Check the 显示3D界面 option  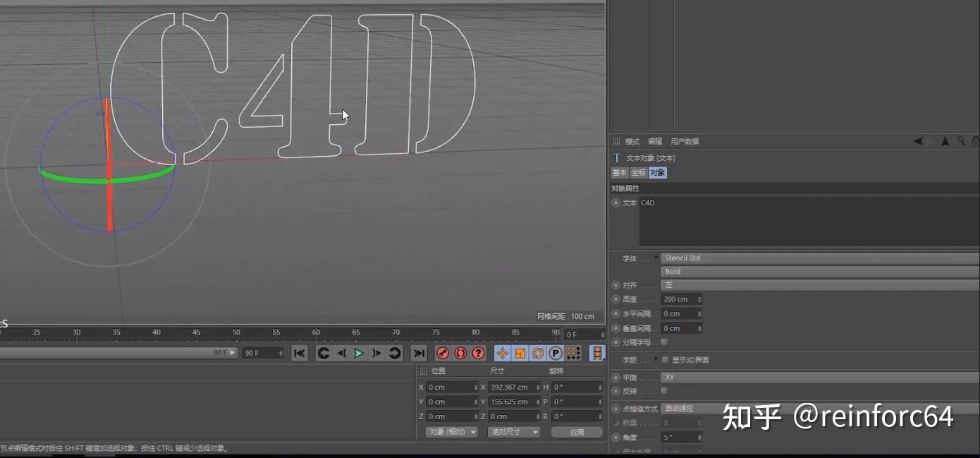(x=666, y=359)
